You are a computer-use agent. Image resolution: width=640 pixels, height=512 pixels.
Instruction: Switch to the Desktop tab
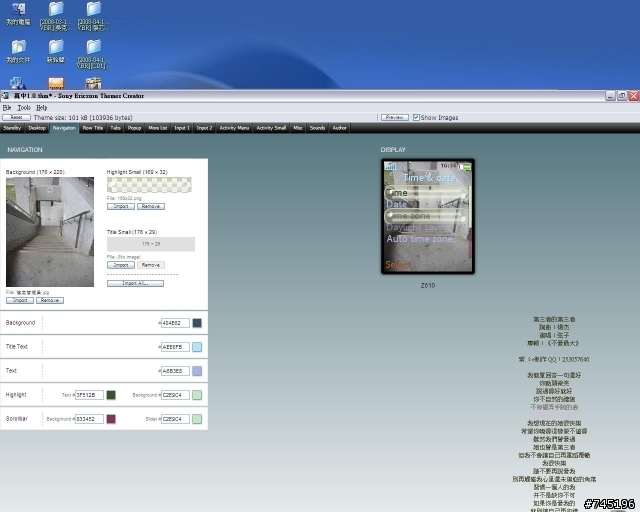tap(37, 128)
